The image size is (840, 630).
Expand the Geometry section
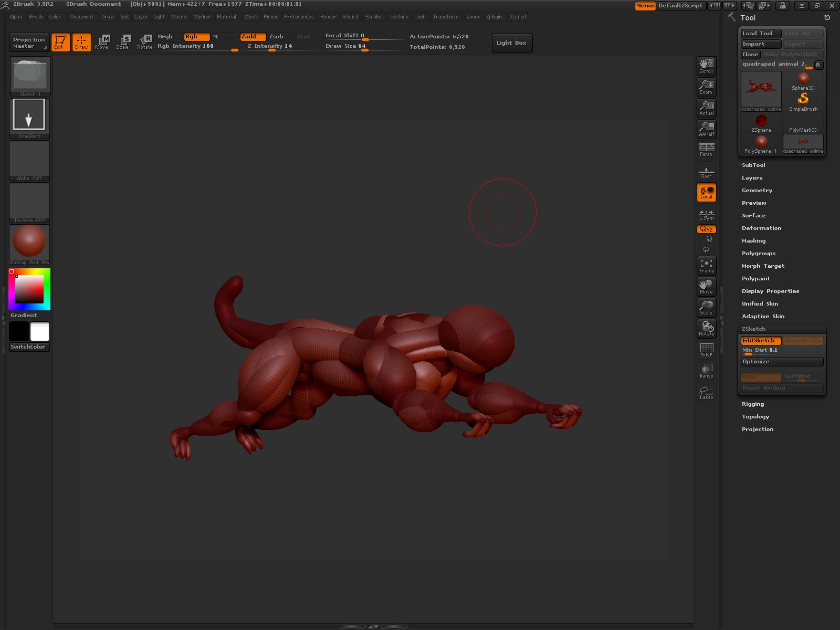[x=757, y=190]
